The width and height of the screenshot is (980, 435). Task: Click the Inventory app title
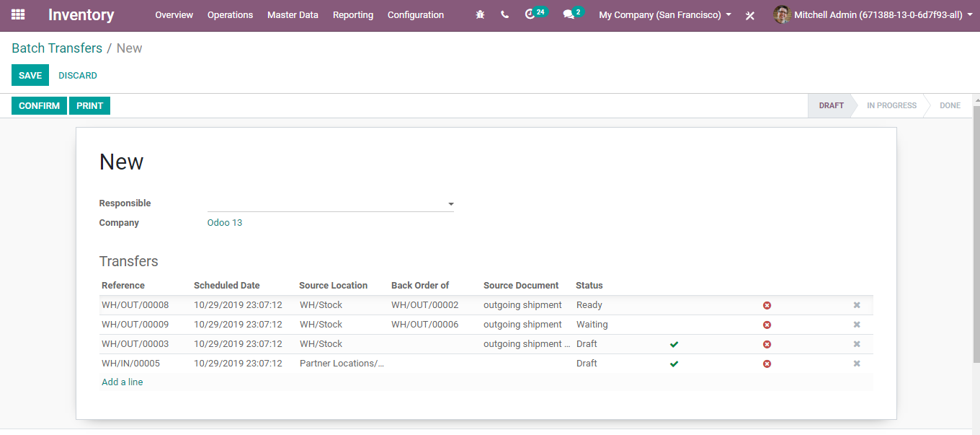(x=81, y=14)
